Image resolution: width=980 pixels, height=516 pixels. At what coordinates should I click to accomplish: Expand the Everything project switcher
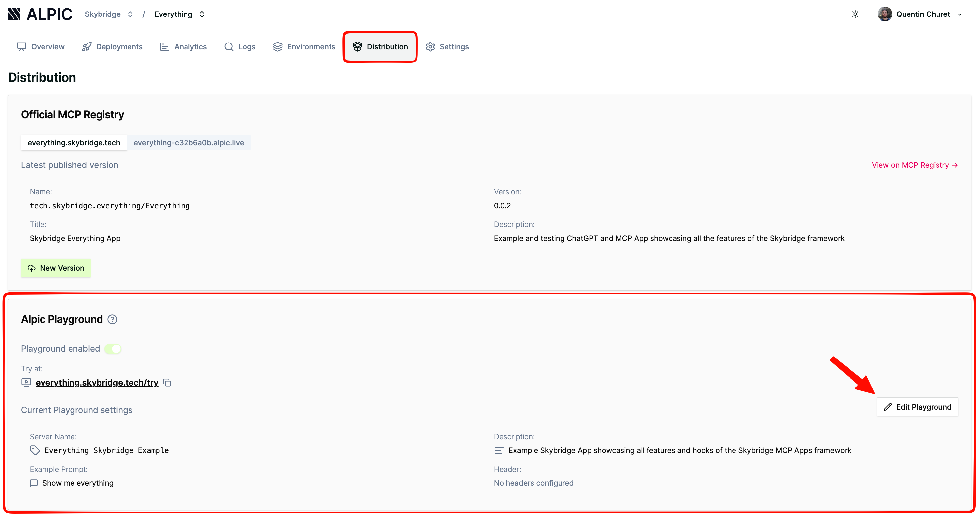coord(202,14)
